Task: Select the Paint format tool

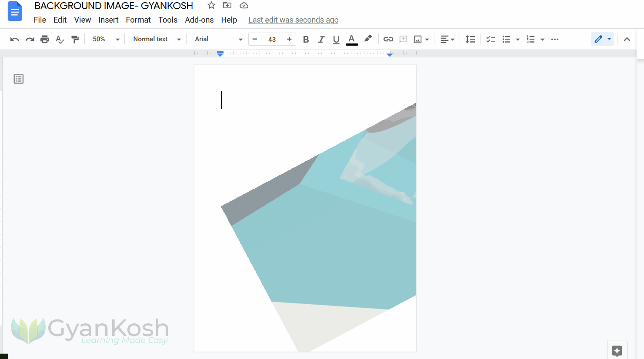Action: click(75, 39)
